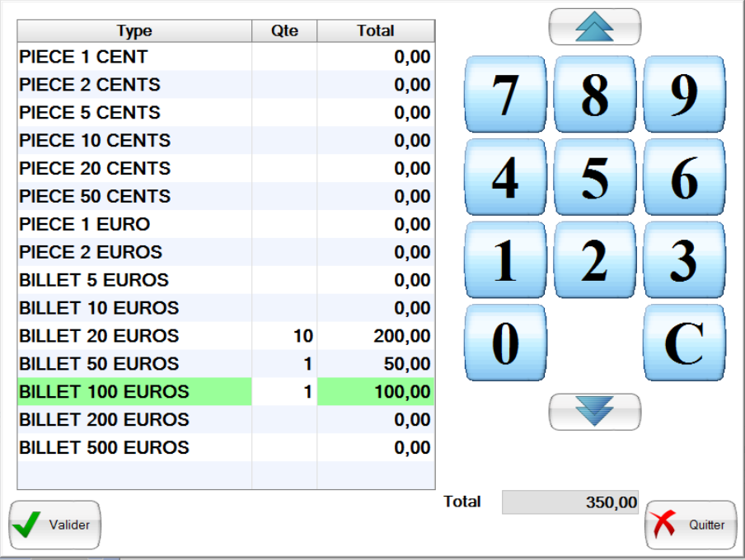Tap digit 8 on the keypad
This screenshot has height=560, width=745.
click(594, 95)
